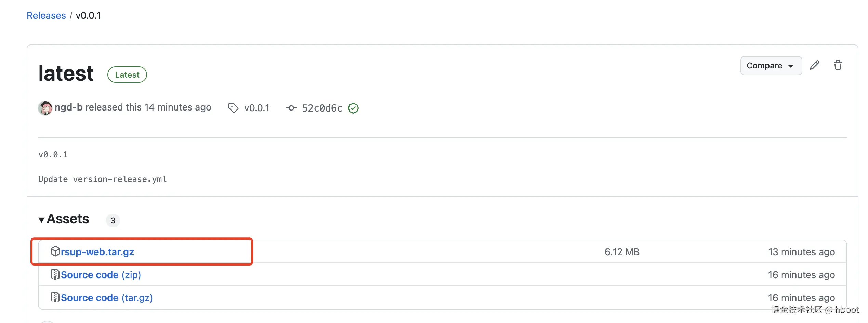Open the Compare dropdown
868x323 pixels.
(x=771, y=66)
